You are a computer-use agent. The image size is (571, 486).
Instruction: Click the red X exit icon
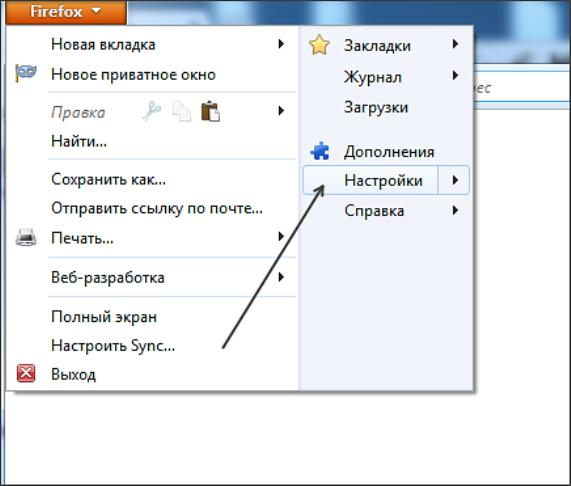click(26, 374)
